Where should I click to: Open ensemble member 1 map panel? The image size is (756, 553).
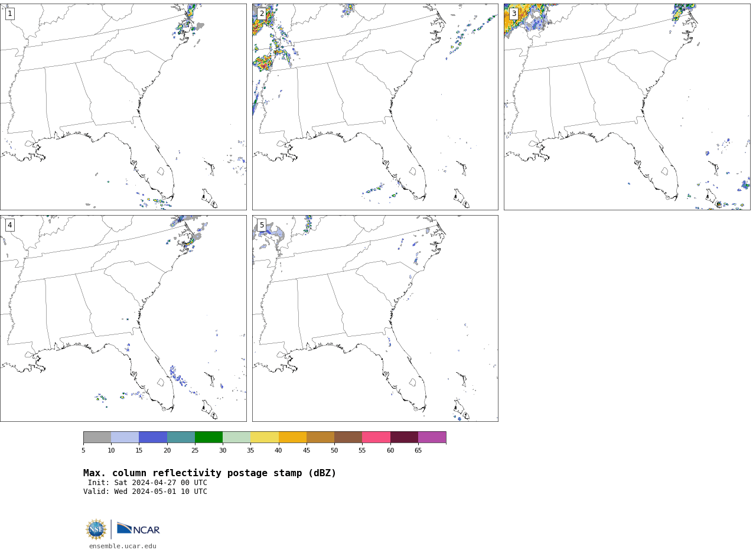(x=123, y=107)
